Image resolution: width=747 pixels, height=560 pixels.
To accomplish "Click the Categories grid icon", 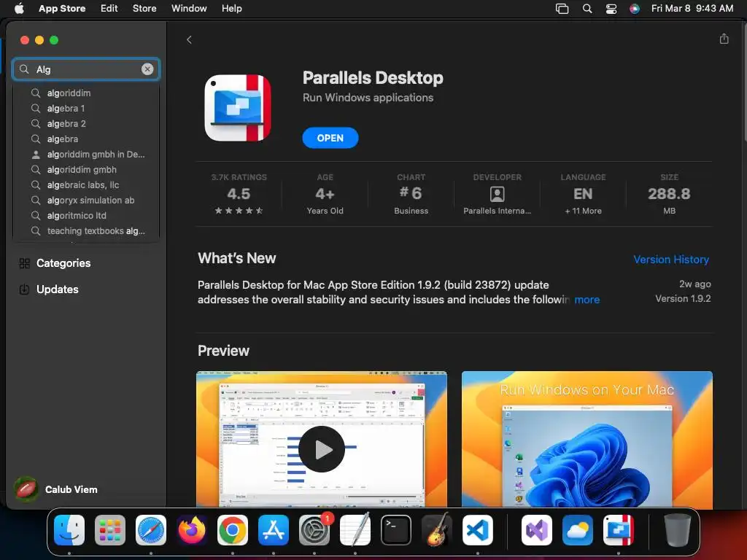I will click(24, 263).
